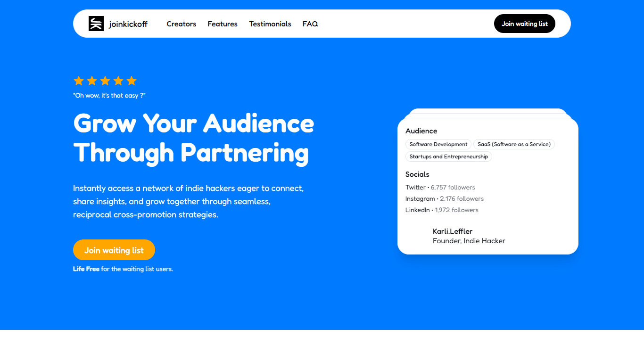644x362 pixels.
Task: Click the Twitter 6,757 followers line
Action: click(440, 187)
